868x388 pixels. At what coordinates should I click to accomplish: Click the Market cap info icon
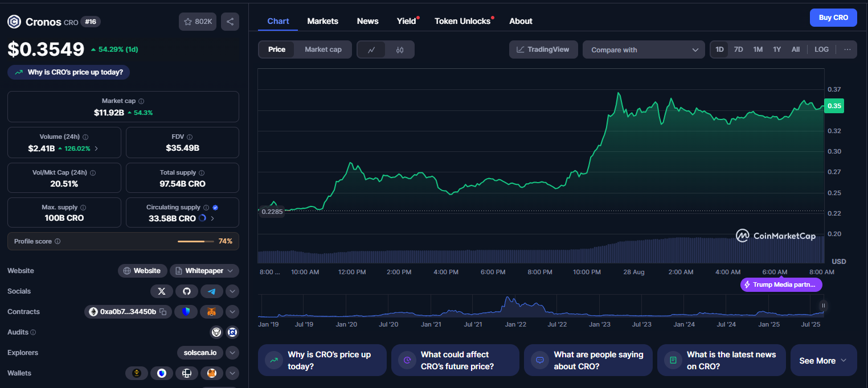coord(141,101)
